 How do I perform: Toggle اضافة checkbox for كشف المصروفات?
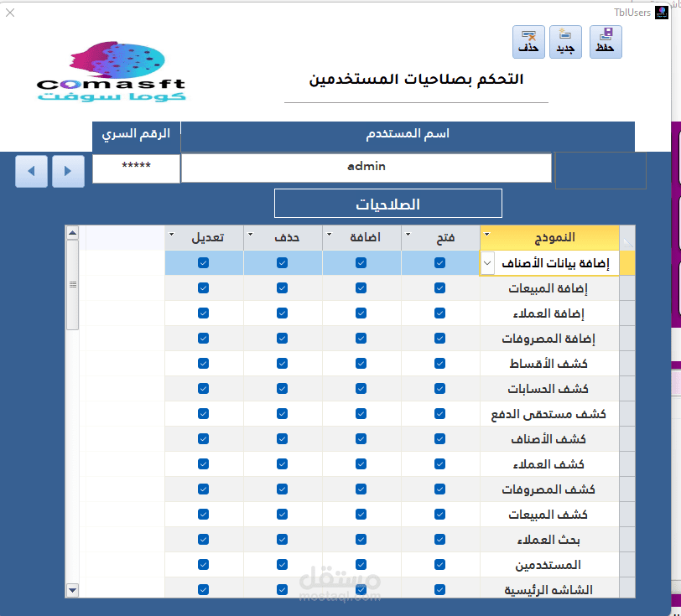(361, 489)
